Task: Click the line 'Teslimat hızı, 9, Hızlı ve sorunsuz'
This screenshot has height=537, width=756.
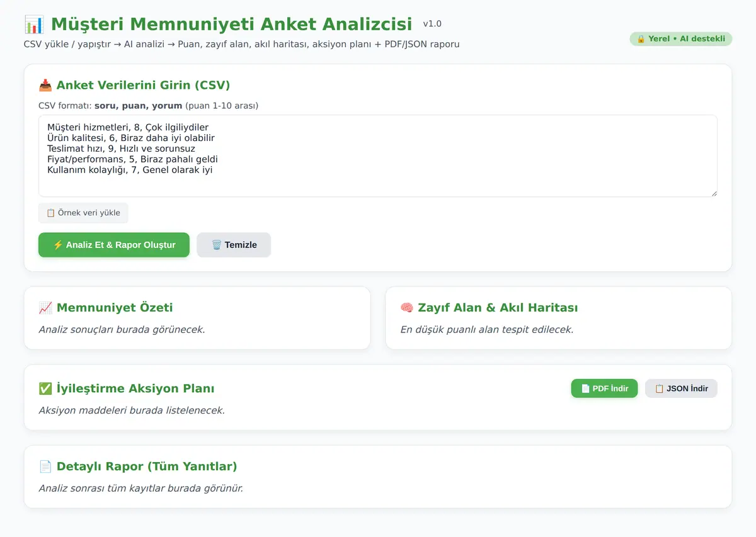Action: coord(121,149)
